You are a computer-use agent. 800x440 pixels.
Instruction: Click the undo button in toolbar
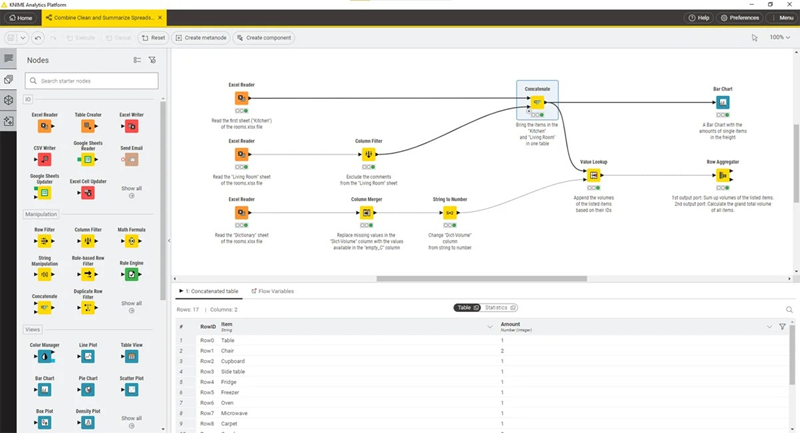click(37, 38)
